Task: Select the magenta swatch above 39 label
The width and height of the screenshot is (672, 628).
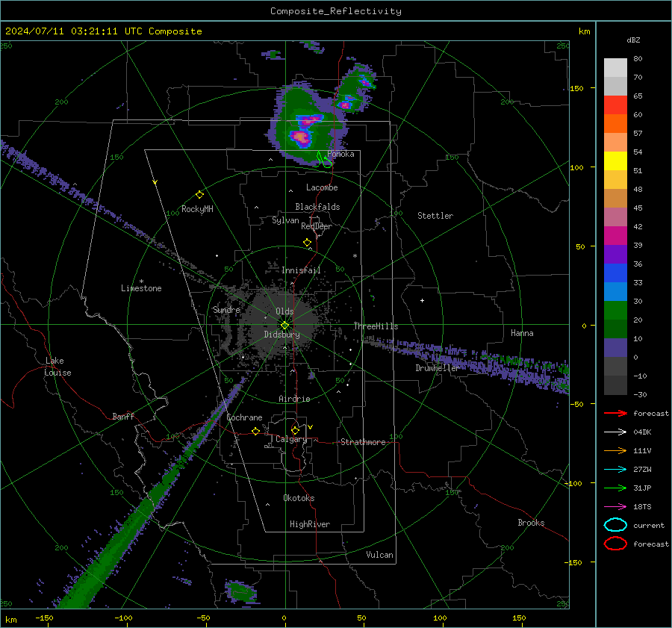Action: [615, 235]
